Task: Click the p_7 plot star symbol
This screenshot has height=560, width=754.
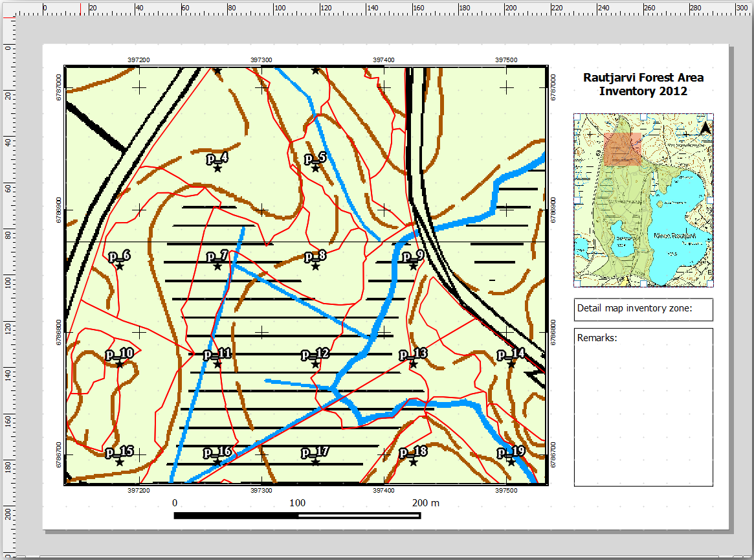Action: (217, 266)
